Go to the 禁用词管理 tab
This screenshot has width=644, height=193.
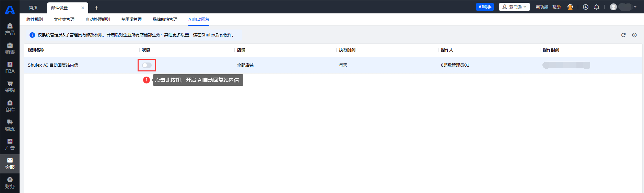pyautogui.click(x=131, y=20)
